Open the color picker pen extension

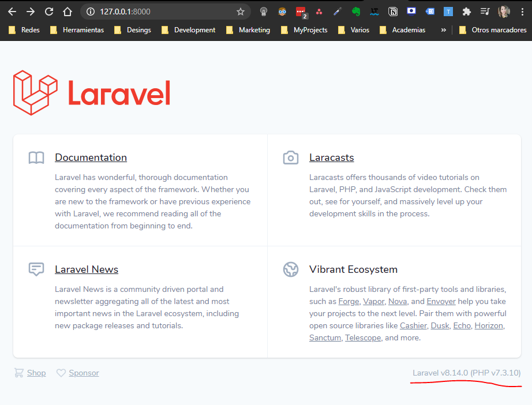click(x=337, y=12)
